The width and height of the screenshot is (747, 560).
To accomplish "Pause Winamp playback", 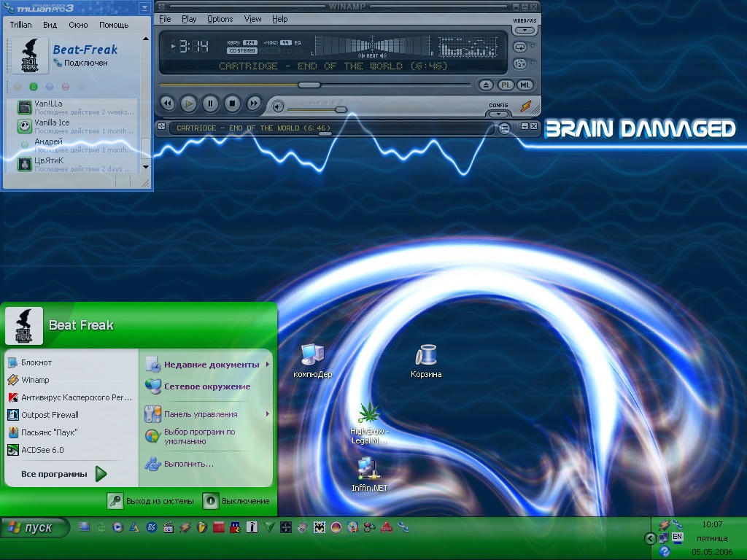I will tap(211, 104).
